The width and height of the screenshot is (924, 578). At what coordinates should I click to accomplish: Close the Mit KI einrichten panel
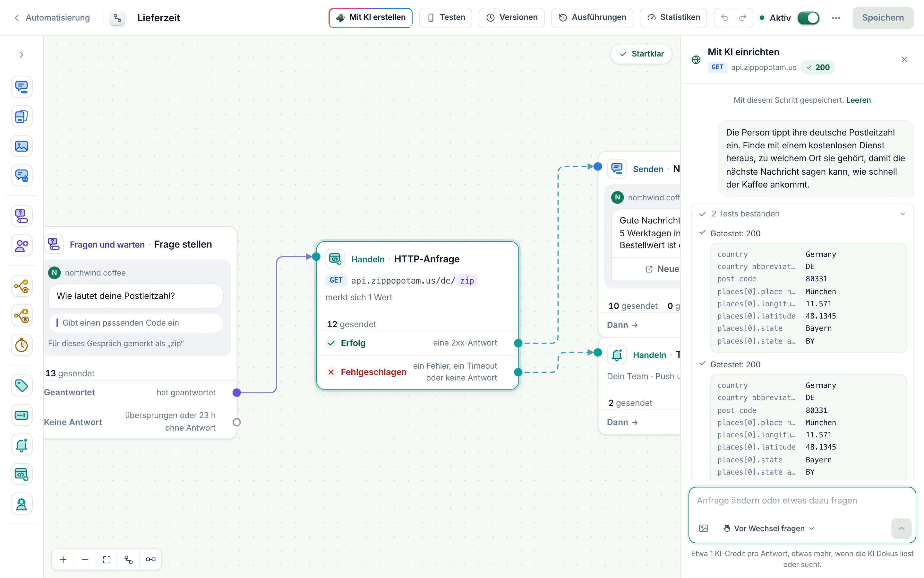pos(904,59)
